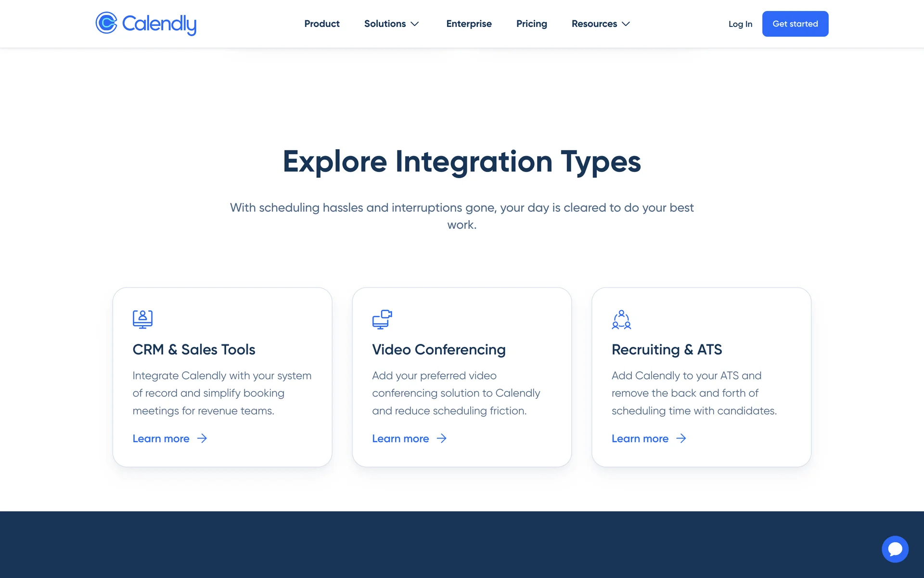Click arrow next to Recruiting Learn more
Viewport: 924px width, 578px height.
[x=681, y=438]
